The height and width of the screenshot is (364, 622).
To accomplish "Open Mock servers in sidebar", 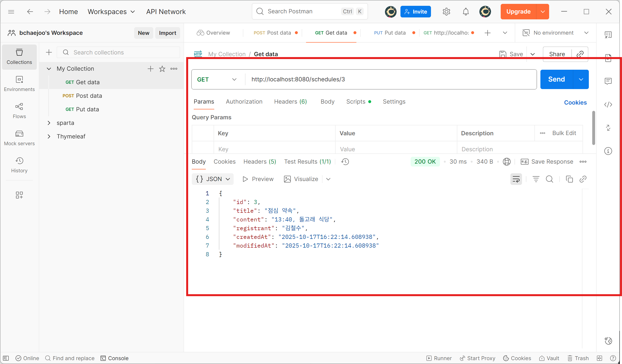I will tap(19, 138).
